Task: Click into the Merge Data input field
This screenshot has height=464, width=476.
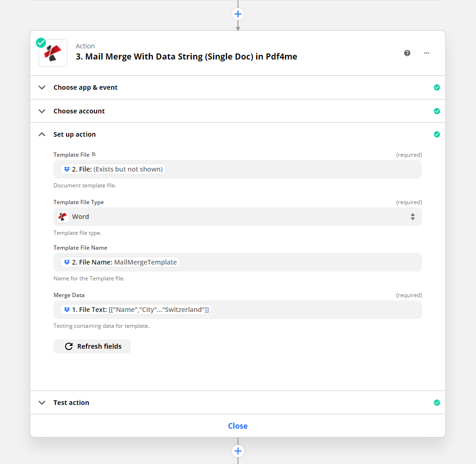Action: (238, 310)
